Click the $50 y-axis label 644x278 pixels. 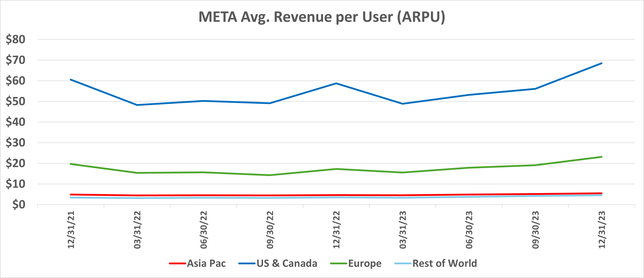pyautogui.click(x=15, y=101)
